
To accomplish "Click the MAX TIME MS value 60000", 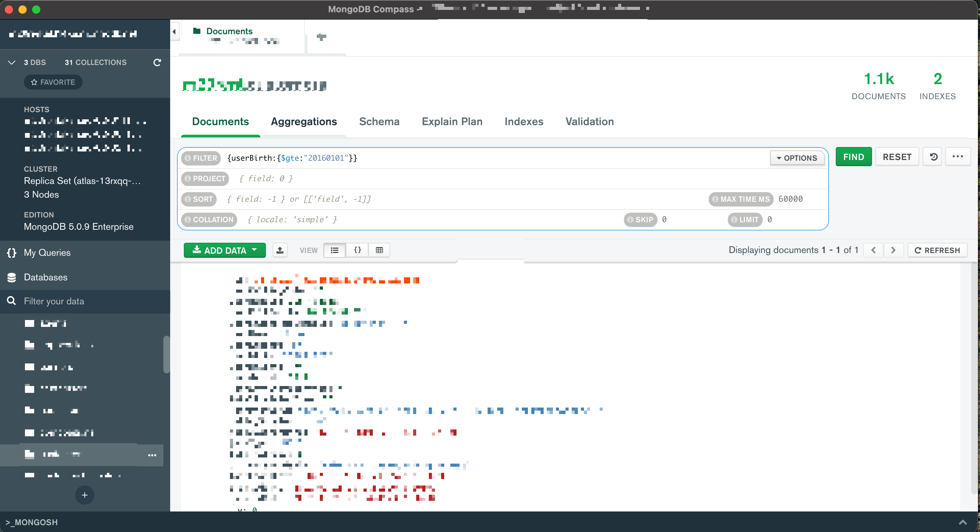I will [x=791, y=199].
